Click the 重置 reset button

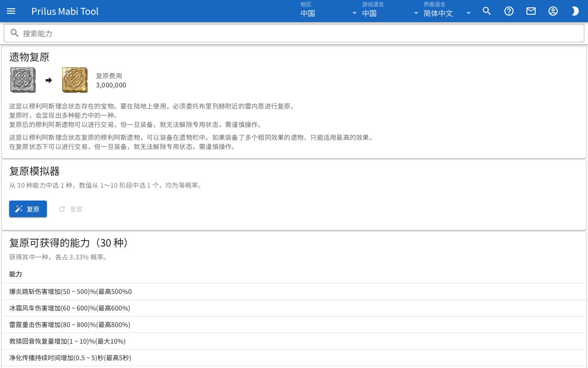click(x=71, y=209)
